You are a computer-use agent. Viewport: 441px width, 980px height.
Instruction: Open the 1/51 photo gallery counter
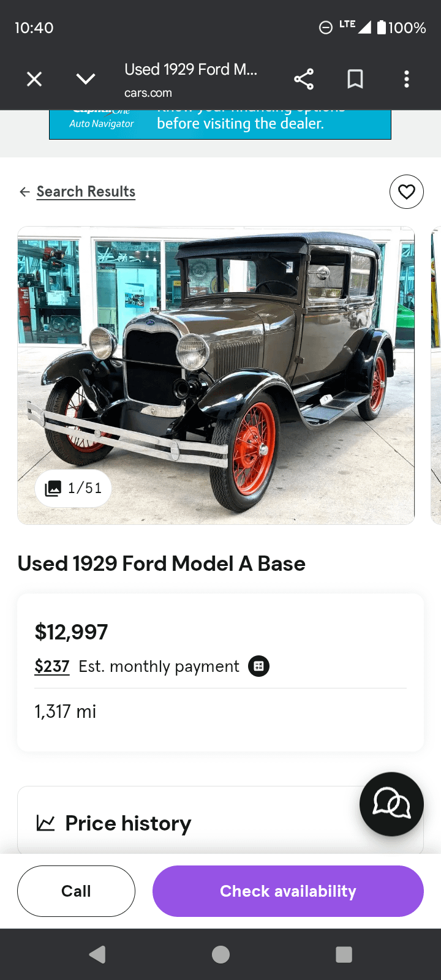click(73, 488)
